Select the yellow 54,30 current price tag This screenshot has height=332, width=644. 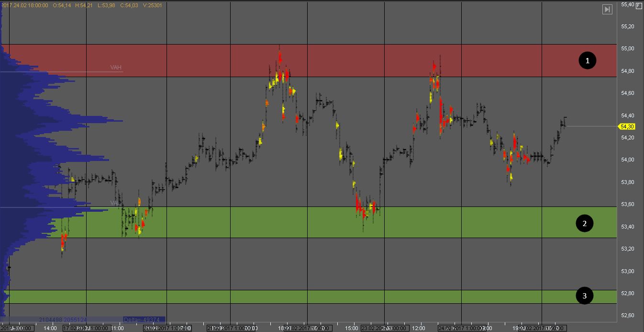[x=626, y=126]
